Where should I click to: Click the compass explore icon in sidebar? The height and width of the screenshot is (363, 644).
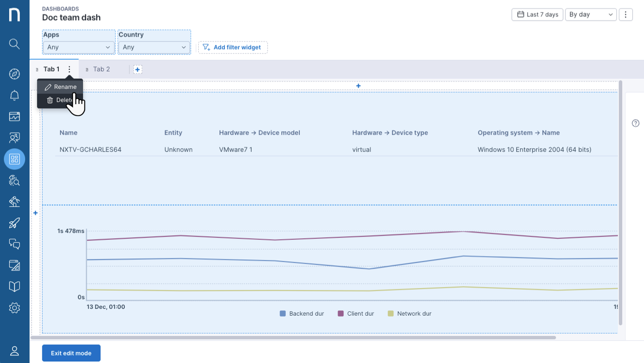pos(15,74)
